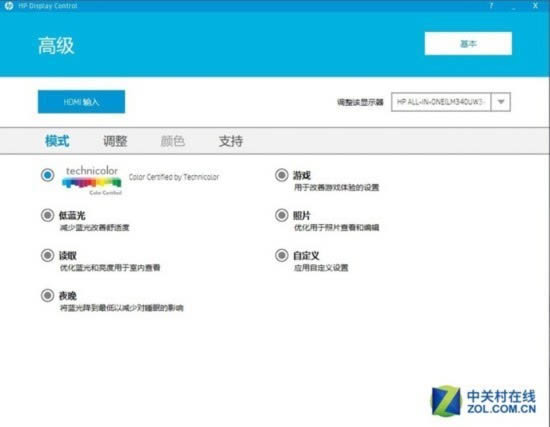
Task: Click the 基本 button
Action: pyautogui.click(x=468, y=44)
